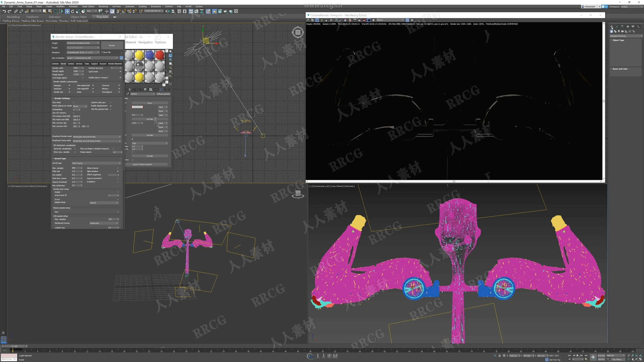Click the Render button

112,45
